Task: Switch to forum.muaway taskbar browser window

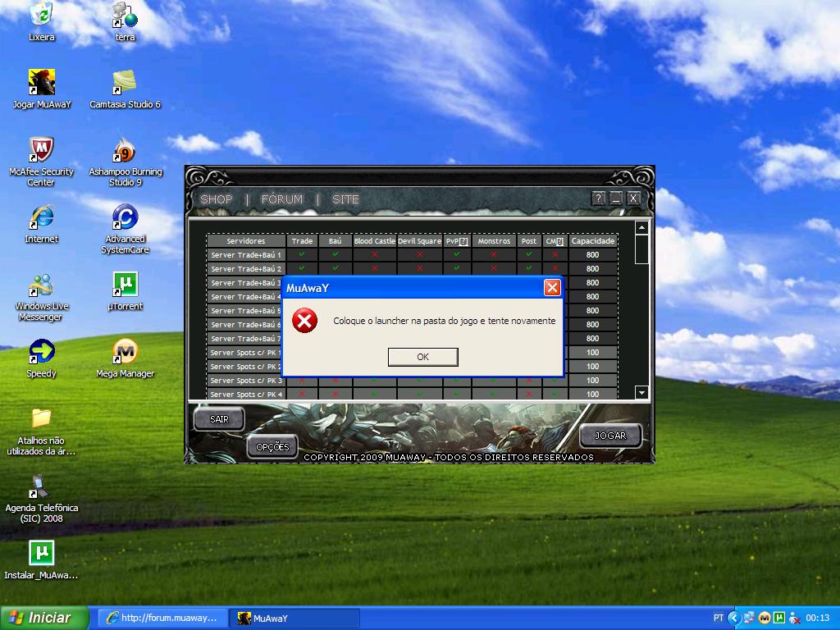Action: tap(163, 619)
